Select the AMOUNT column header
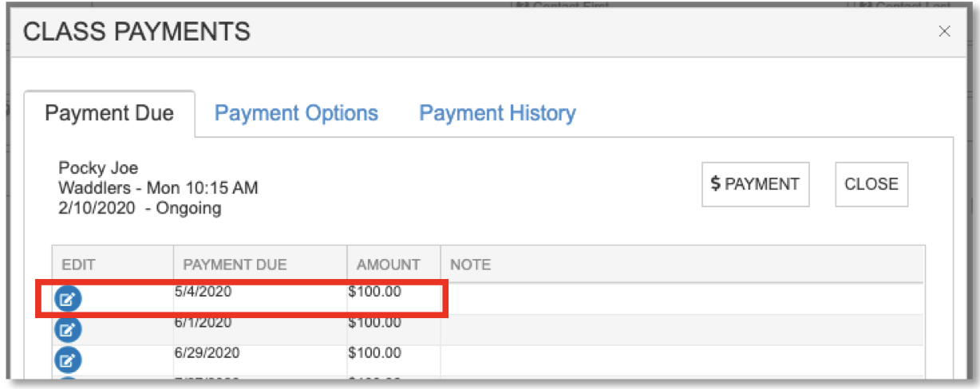Viewport: 980px width, 389px height. point(389,264)
